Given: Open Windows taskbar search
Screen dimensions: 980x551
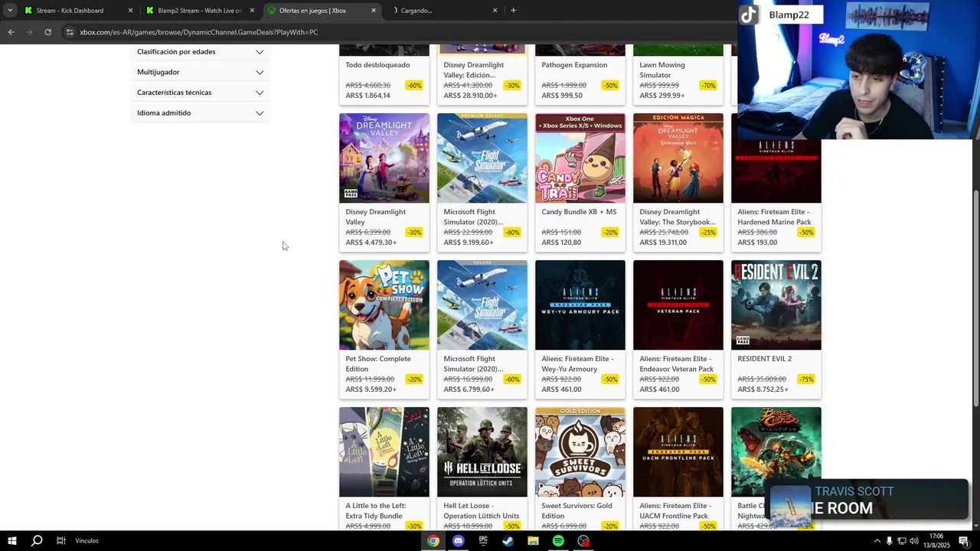Looking at the screenshot, I should pos(37,541).
